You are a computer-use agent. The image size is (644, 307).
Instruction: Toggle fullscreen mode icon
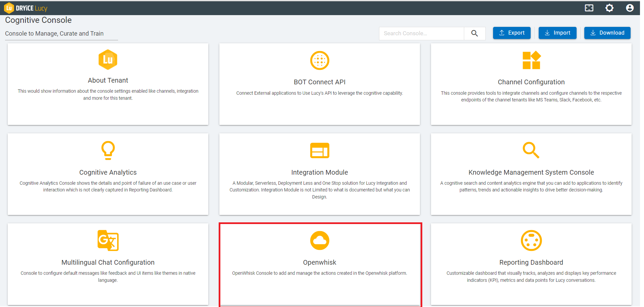[x=589, y=8]
